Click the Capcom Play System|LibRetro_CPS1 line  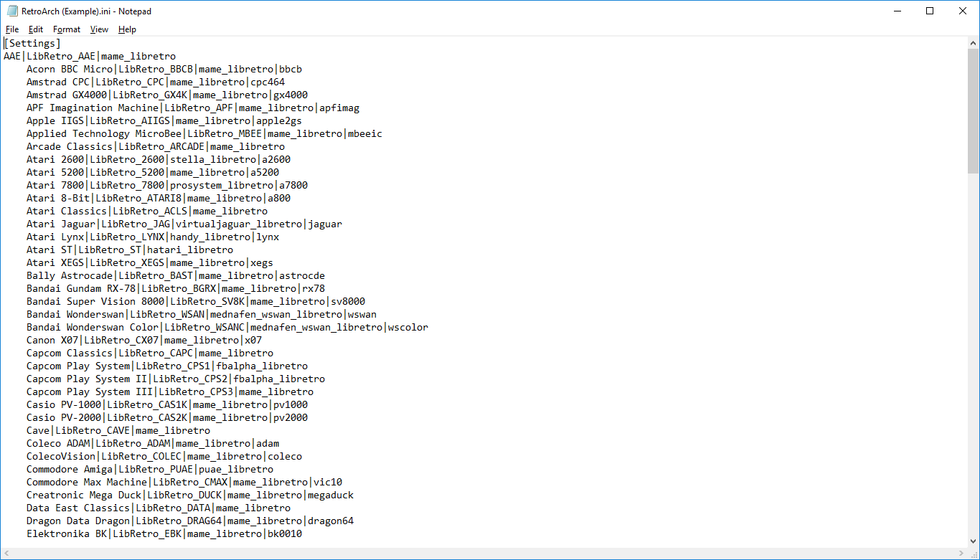[167, 366]
